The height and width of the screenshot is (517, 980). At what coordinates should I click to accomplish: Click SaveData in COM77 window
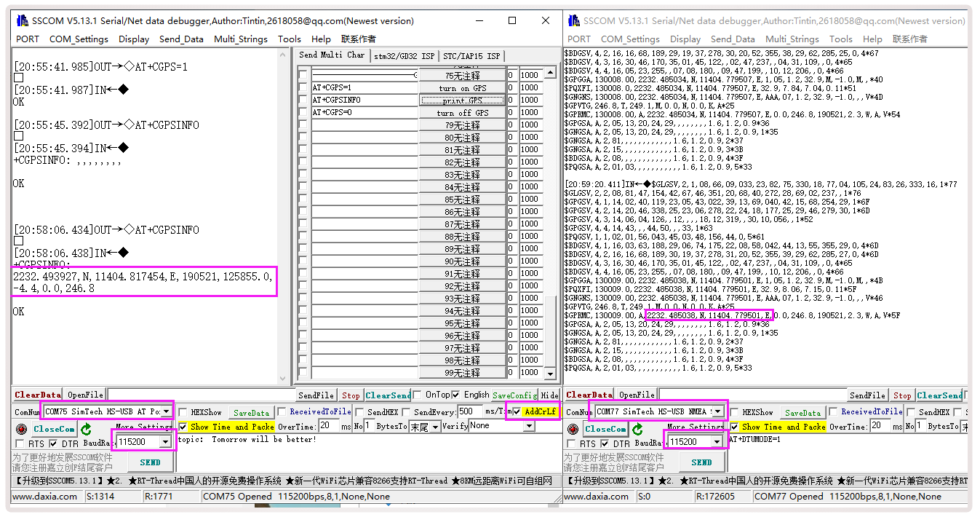802,412
